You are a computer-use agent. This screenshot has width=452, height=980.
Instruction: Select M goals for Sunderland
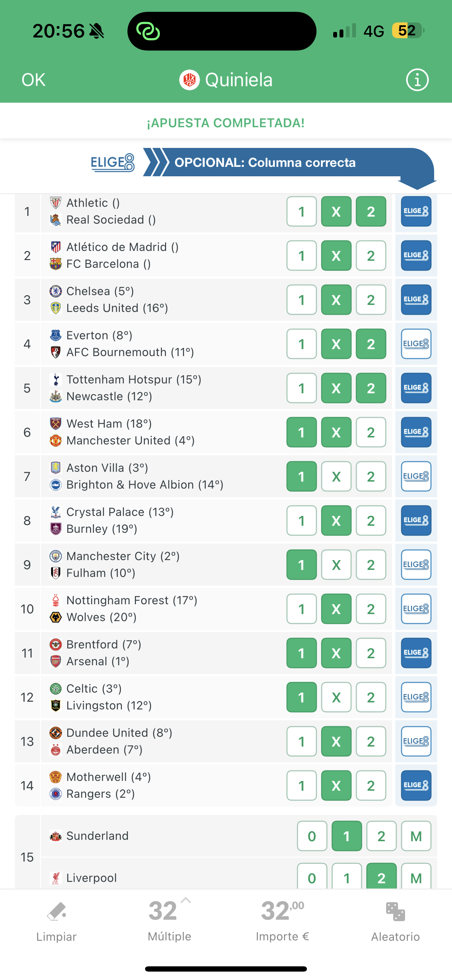coord(416,836)
